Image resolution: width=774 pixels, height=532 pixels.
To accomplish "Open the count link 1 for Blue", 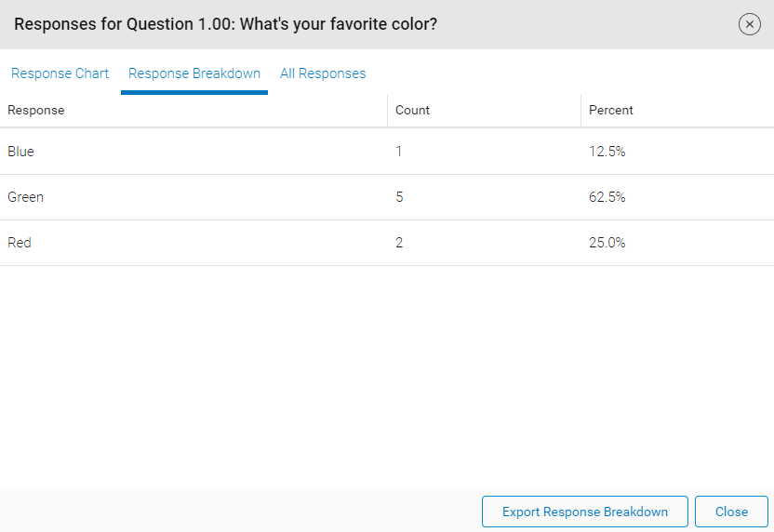I will coord(399,151).
